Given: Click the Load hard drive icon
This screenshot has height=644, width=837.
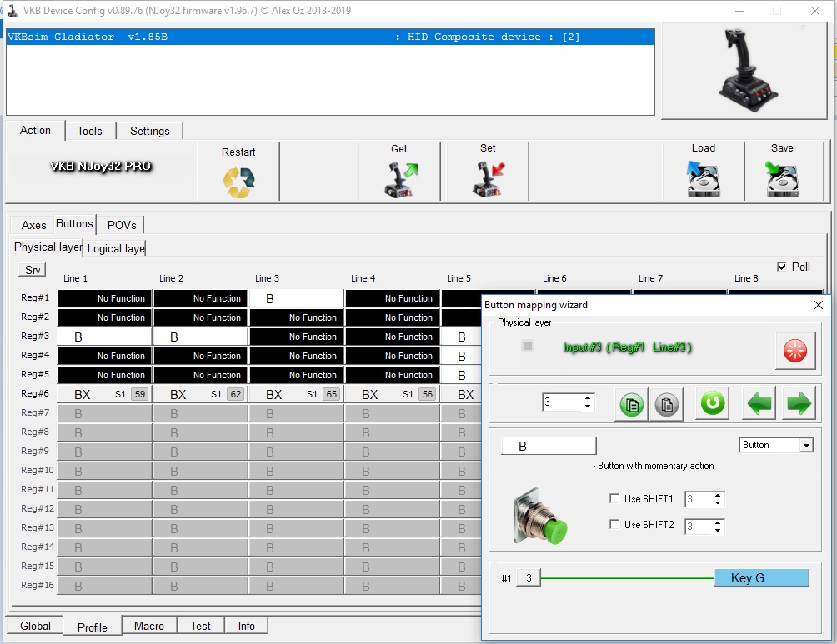Looking at the screenshot, I should 703,180.
